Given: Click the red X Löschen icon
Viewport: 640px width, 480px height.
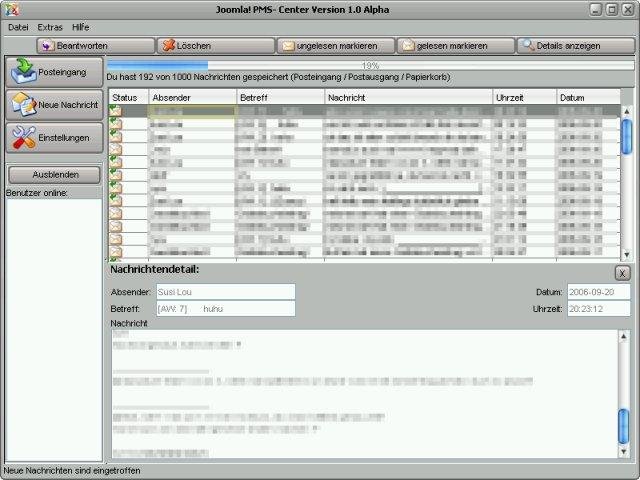Looking at the screenshot, I should pyautogui.click(x=168, y=45).
